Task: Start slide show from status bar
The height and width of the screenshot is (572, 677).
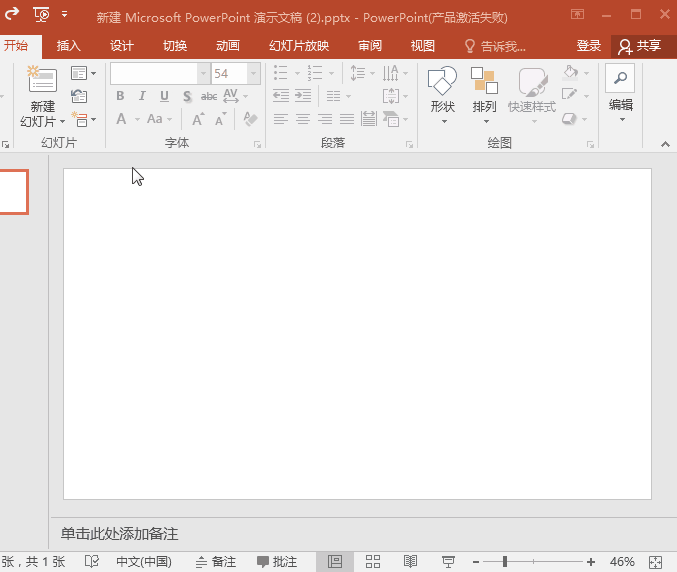Action: point(449,562)
